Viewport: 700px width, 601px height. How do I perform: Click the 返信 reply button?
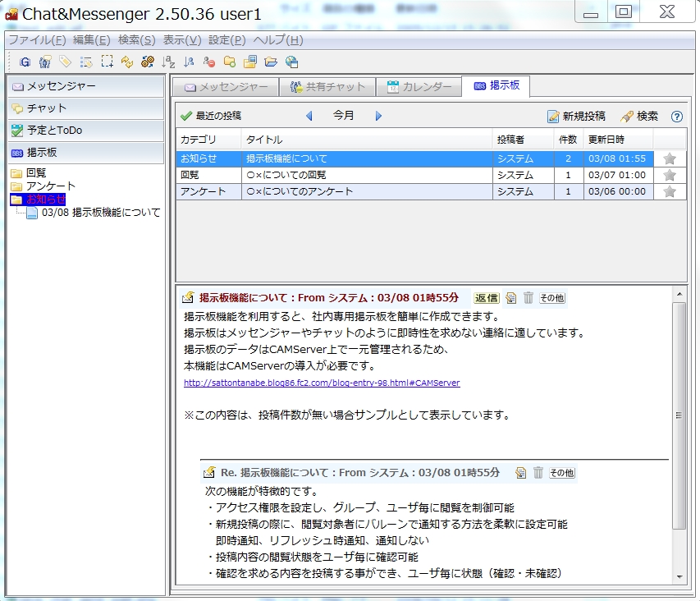click(486, 298)
